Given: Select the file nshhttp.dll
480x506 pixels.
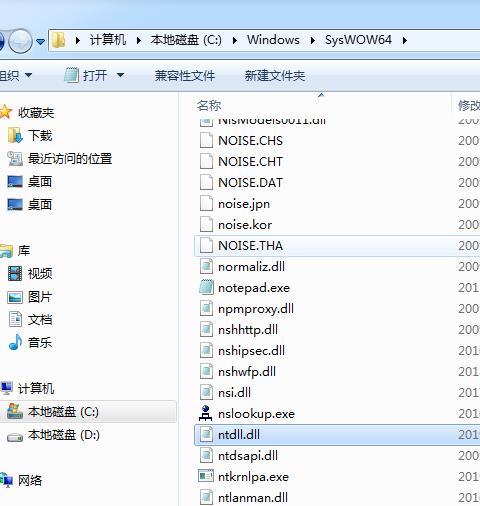Looking at the screenshot, I should click(248, 330).
